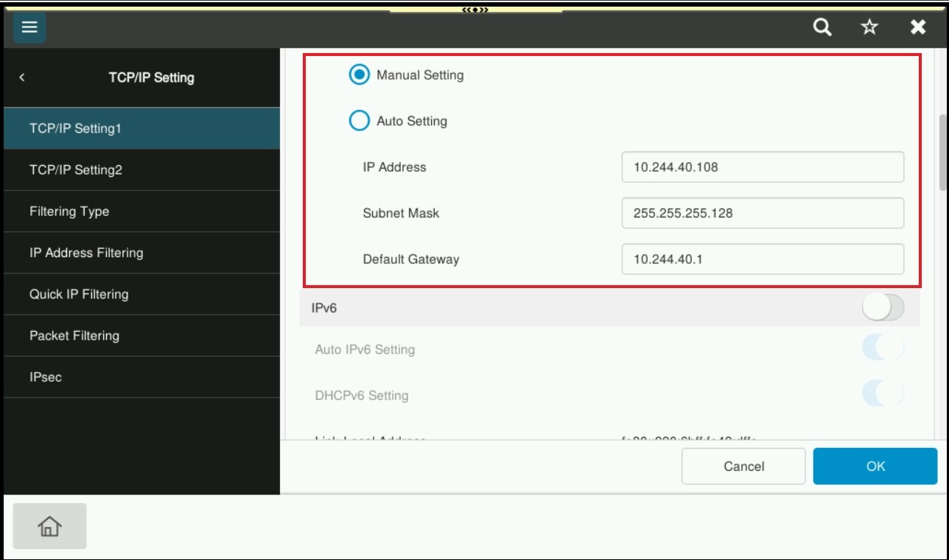Image resolution: width=949 pixels, height=560 pixels.
Task: Select IP Address Filtering in sidebar
Action: tap(141, 253)
